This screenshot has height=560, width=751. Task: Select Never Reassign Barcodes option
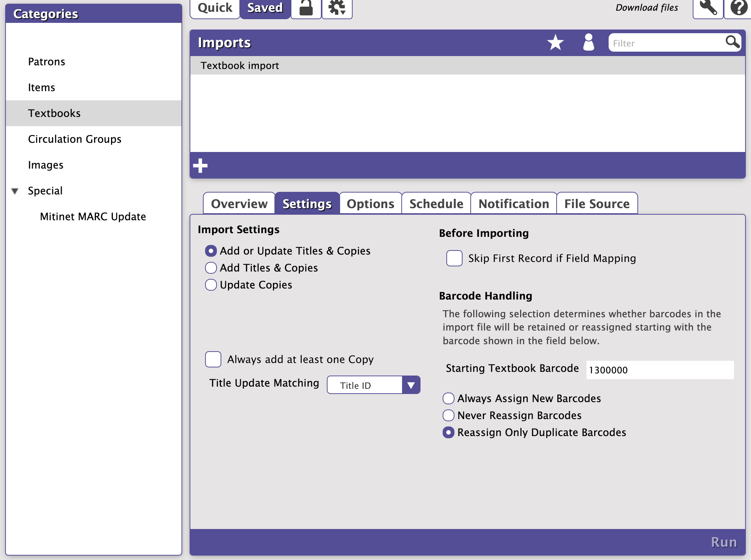(449, 415)
